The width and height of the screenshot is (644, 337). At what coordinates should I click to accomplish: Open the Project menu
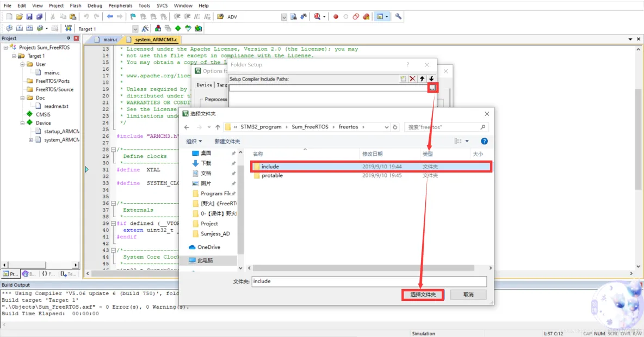[x=56, y=5]
